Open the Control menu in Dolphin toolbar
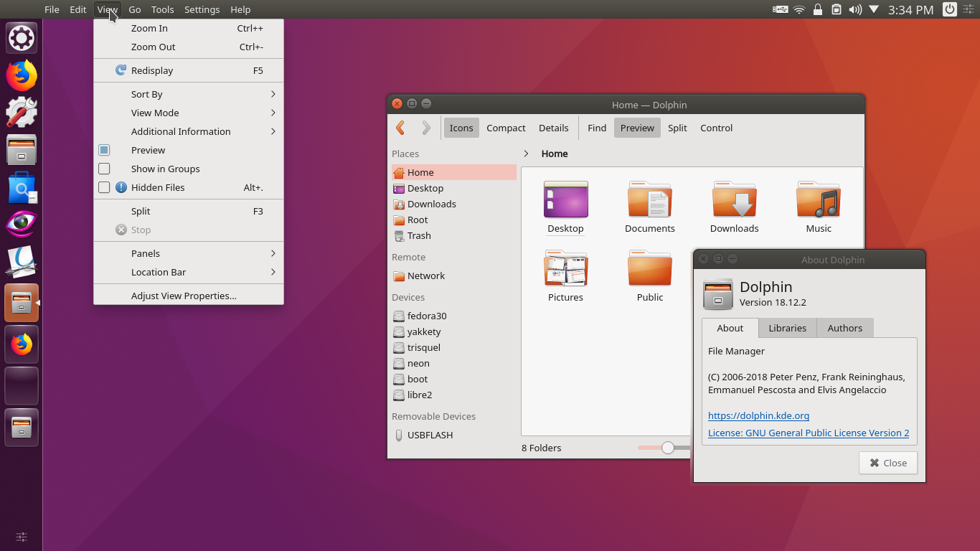The height and width of the screenshot is (551, 980). (x=717, y=128)
